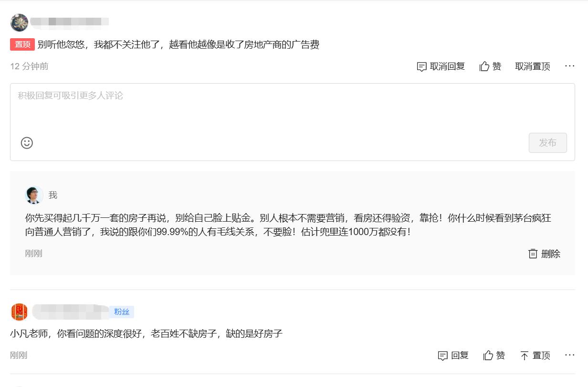Click my avatar beside 我
Image resolution: width=588 pixels, height=387 pixels.
(x=34, y=195)
